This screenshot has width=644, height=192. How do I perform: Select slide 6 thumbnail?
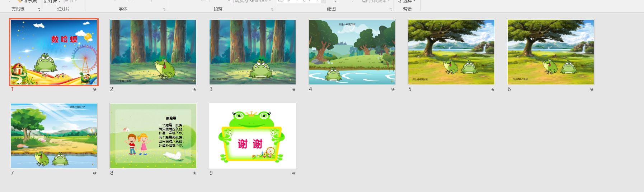click(x=551, y=52)
